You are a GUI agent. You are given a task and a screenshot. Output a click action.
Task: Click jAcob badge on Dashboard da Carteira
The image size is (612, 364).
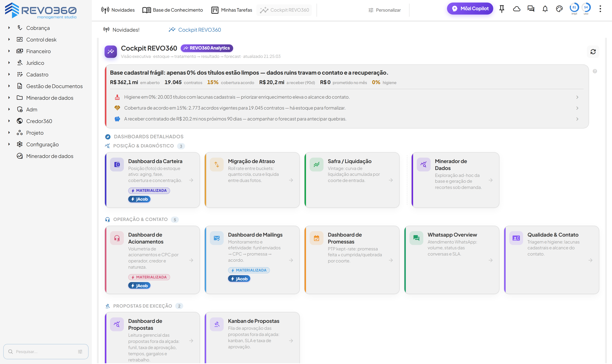[140, 199]
